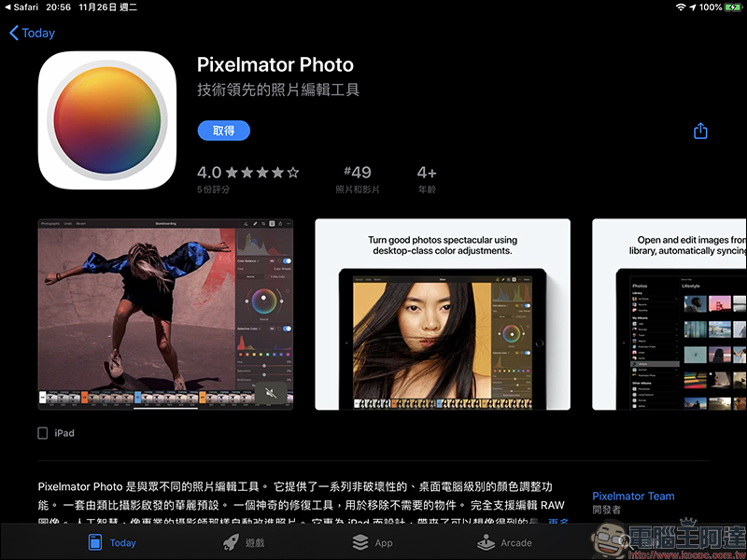Viewport: 747px width, 560px height.
Task: Unmute the preview video
Action: coord(270,393)
